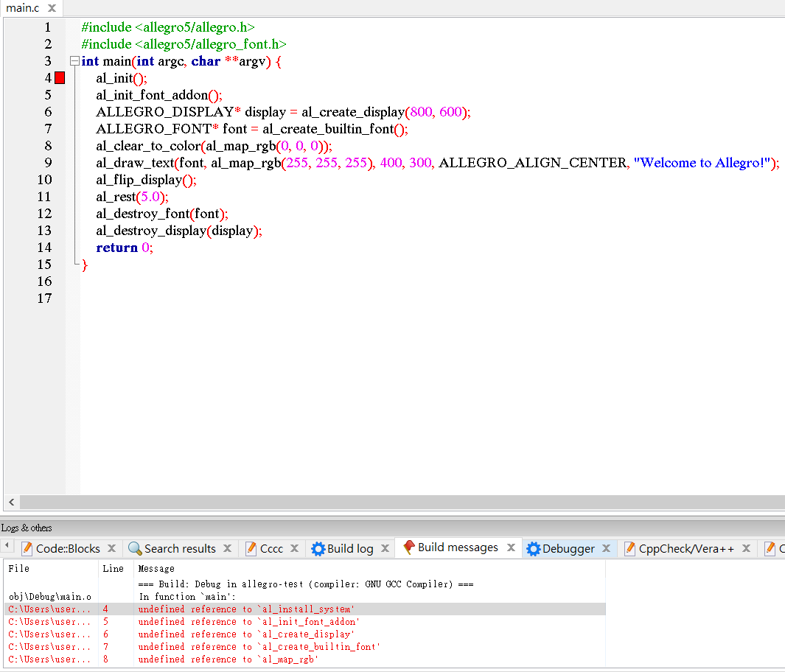Toggle the red breakpoint on line 4
The height and width of the screenshot is (672, 785).
[60, 78]
